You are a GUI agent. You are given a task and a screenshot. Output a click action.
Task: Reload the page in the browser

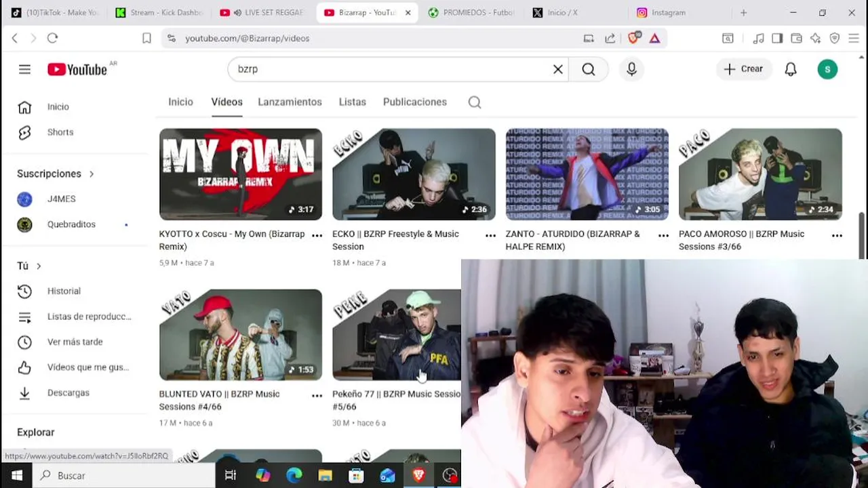pyautogui.click(x=52, y=39)
